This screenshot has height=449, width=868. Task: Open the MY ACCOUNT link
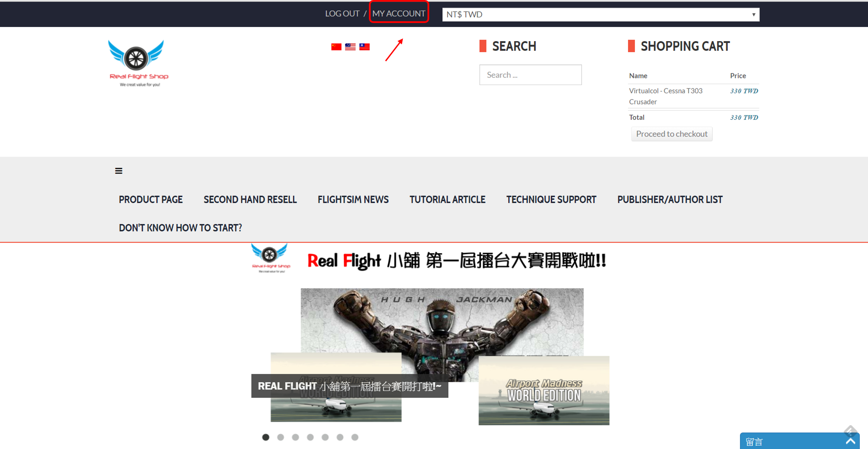399,13
